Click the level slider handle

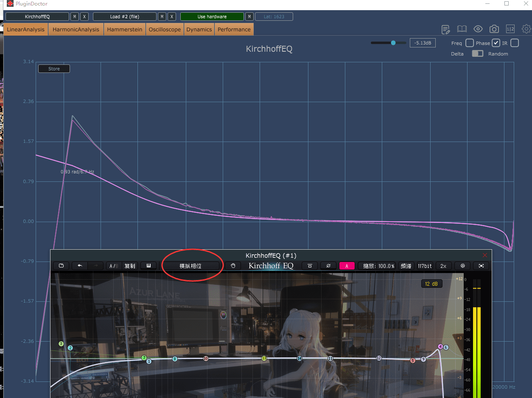click(393, 43)
